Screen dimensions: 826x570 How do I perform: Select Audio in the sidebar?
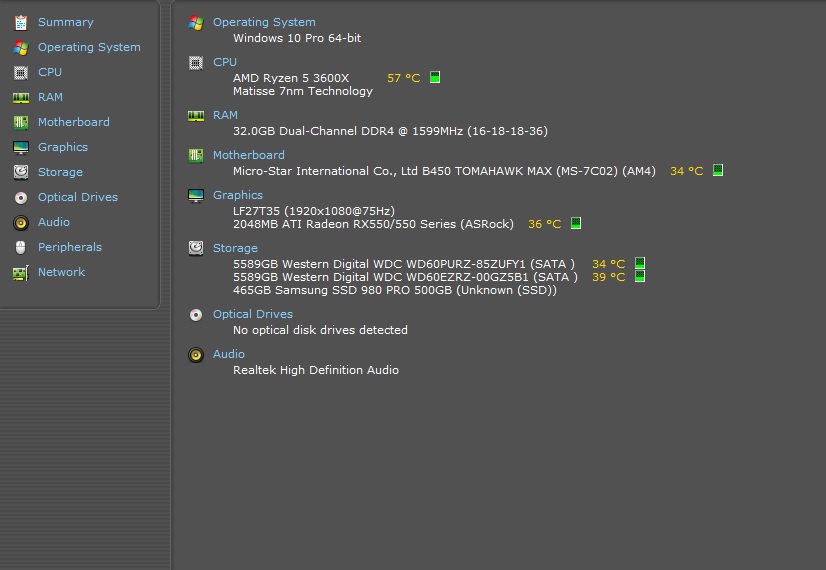(x=54, y=222)
